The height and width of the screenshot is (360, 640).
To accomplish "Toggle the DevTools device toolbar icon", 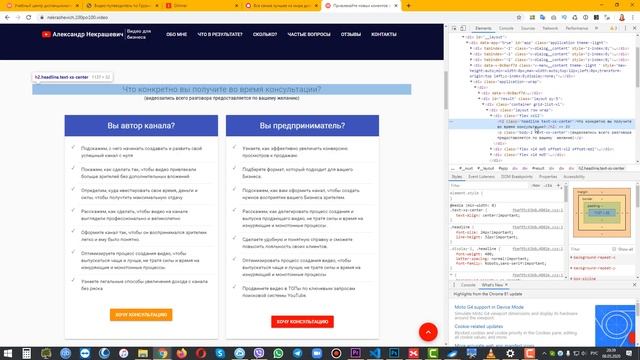I will tap(463, 28).
